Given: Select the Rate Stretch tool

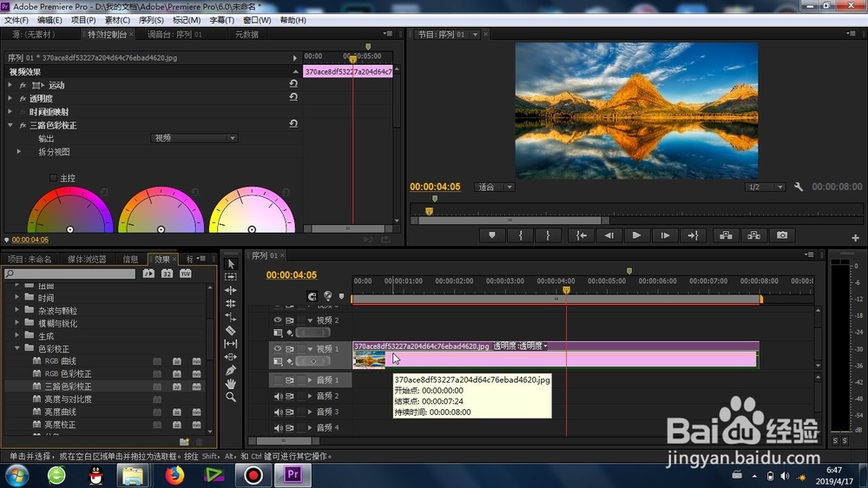Looking at the screenshot, I should [x=231, y=317].
